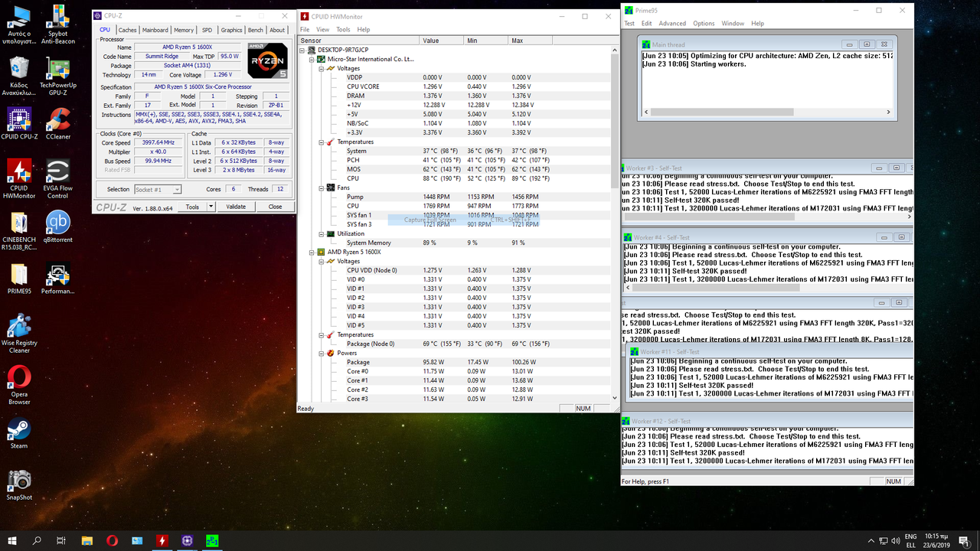The height and width of the screenshot is (551, 980).
Task: Click Validate button in CPU-Z
Action: pyautogui.click(x=236, y=207)
